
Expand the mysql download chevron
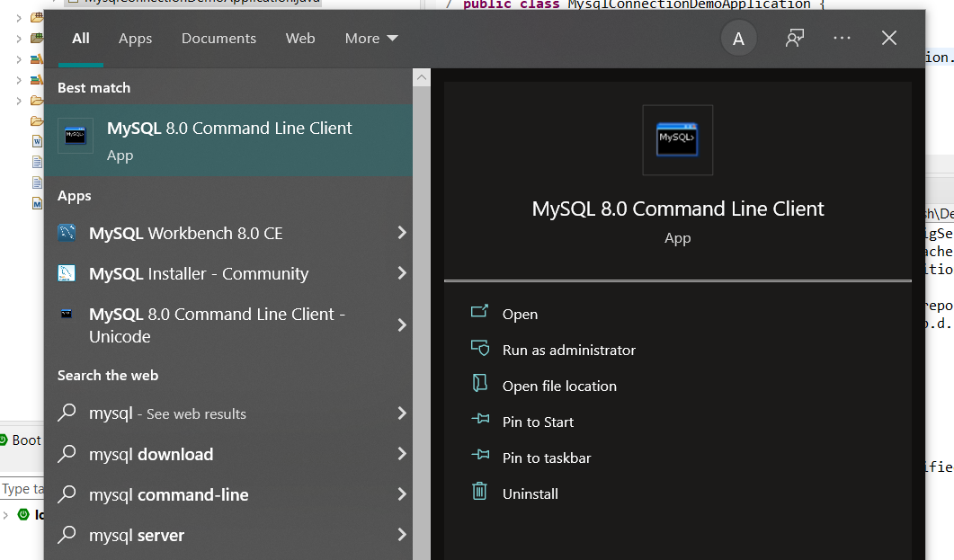point(402,454)
